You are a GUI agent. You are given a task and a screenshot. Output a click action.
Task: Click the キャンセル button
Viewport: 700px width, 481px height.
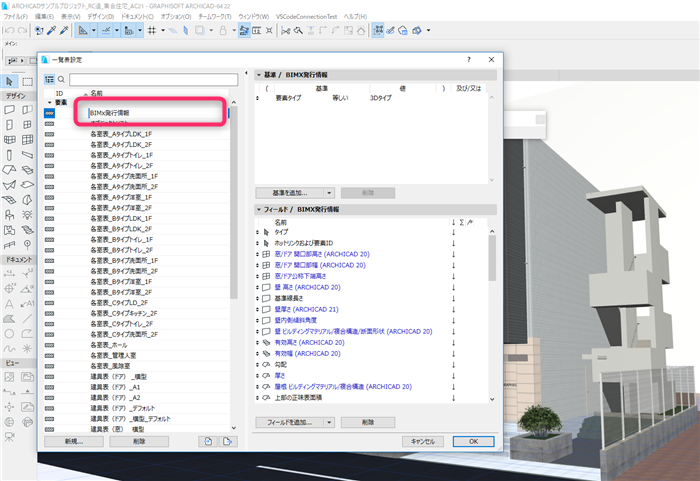(423, 441)
